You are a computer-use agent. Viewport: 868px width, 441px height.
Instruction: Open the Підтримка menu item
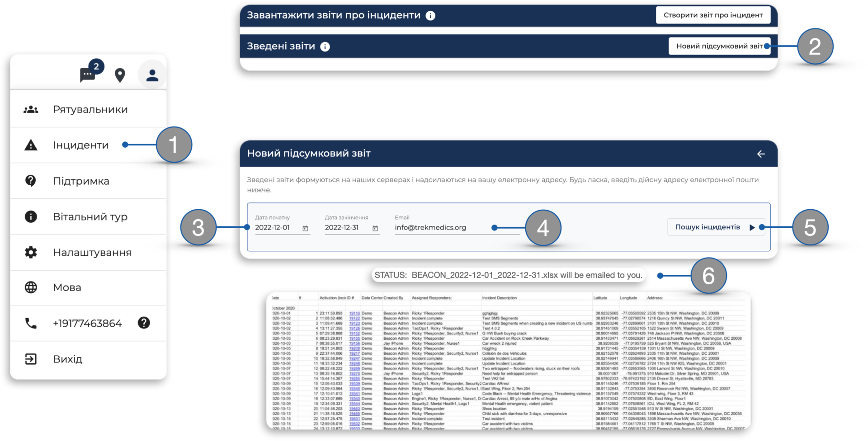coord(81,181)
